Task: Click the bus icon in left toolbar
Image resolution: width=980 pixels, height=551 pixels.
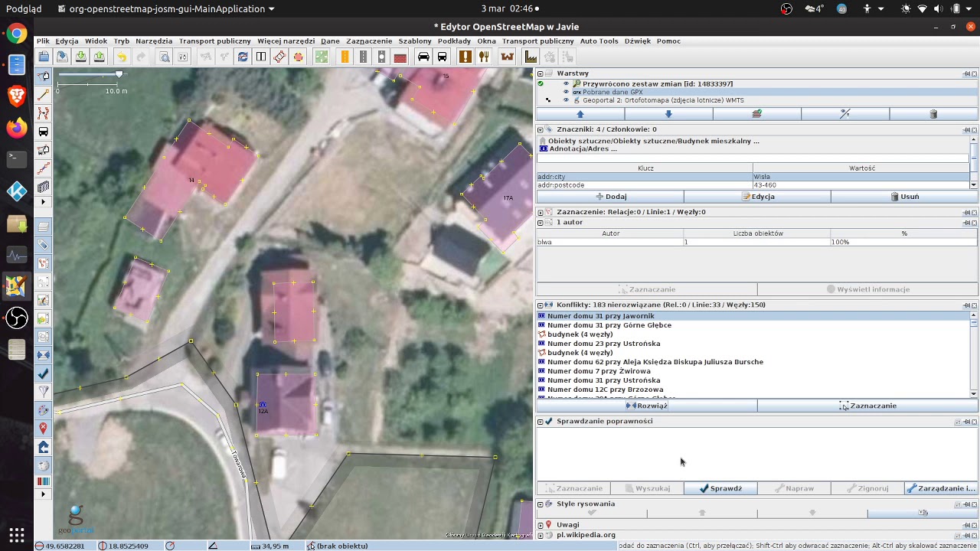Action: coord(43,132)
